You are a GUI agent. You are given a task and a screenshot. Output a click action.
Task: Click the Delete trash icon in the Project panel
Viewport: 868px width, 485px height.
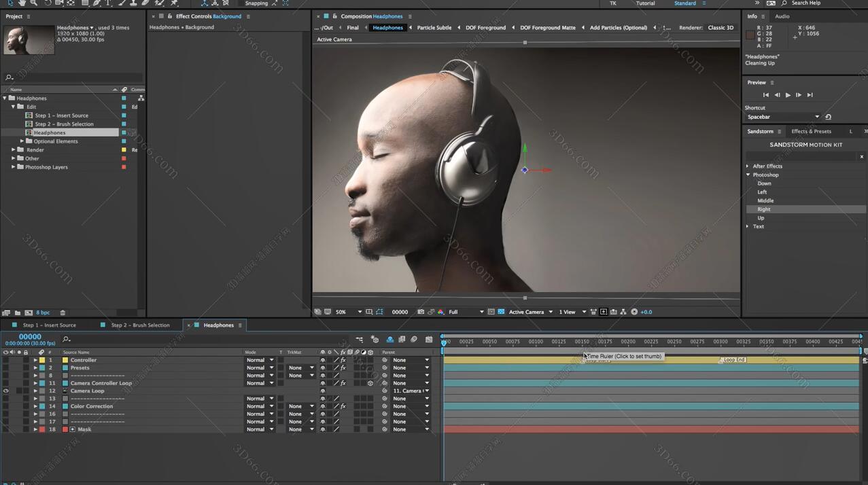point(63,312)
